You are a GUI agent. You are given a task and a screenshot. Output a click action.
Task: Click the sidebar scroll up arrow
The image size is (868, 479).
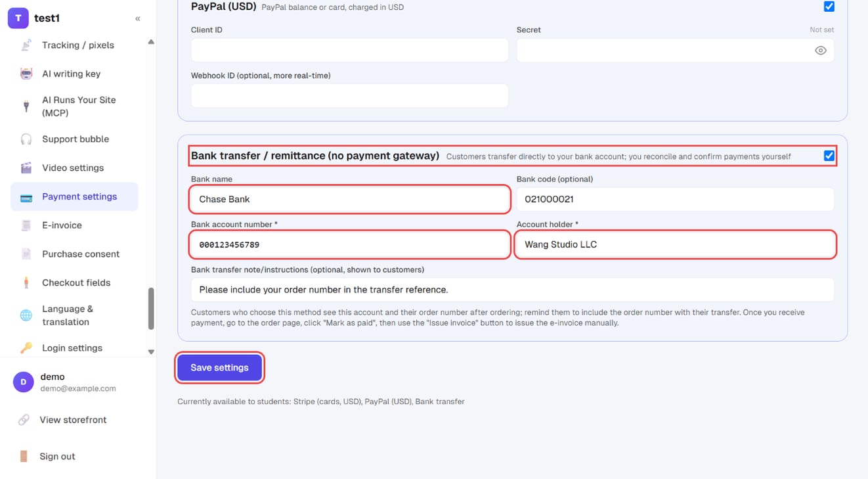tap(151, 42)
